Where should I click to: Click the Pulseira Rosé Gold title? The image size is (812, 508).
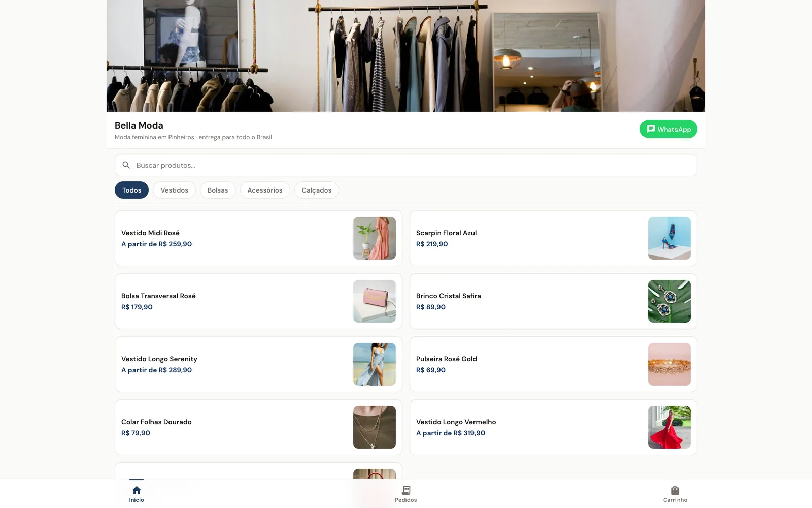click(447, 359)
